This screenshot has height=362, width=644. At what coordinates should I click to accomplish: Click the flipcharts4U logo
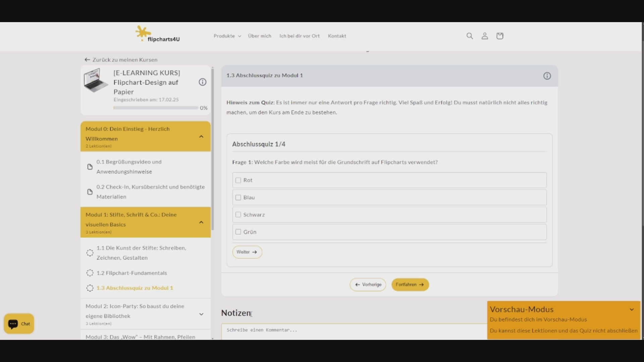click(x=158, y=34)
